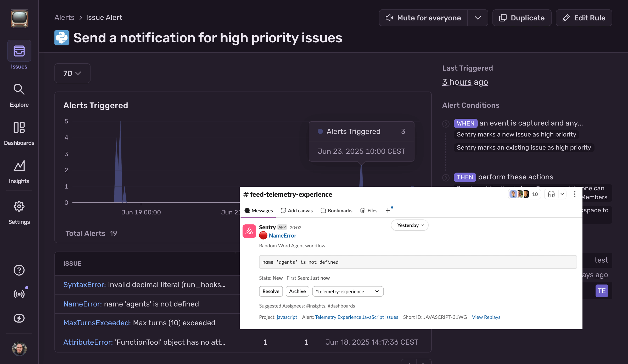Click the help question mark icon
Screen dimensions: 628x364
click(x=19, y=270)
